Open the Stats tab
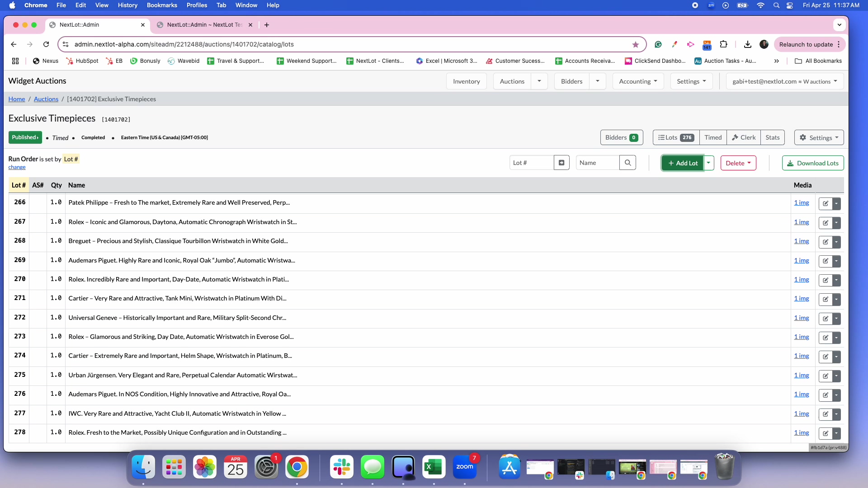Screen dimensions: 868x488 (x=772, y=137)
